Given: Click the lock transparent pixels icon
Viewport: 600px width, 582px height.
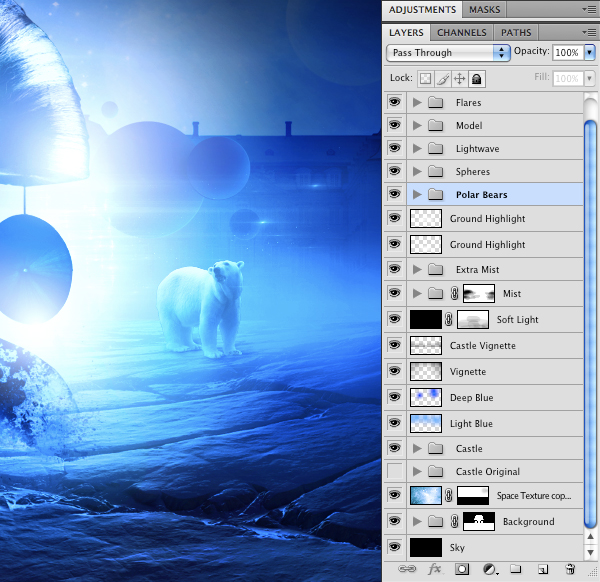Looking at the screenshot, I should coord(426,79).
